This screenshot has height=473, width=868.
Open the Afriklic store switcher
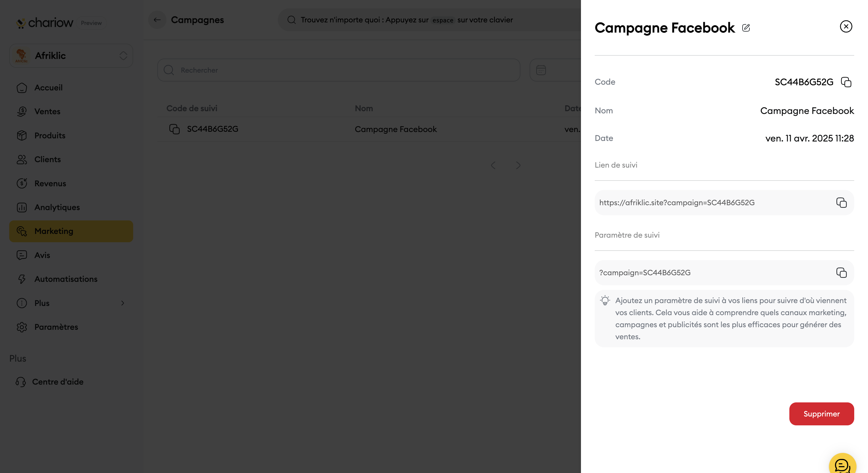(x=71, y=56)
